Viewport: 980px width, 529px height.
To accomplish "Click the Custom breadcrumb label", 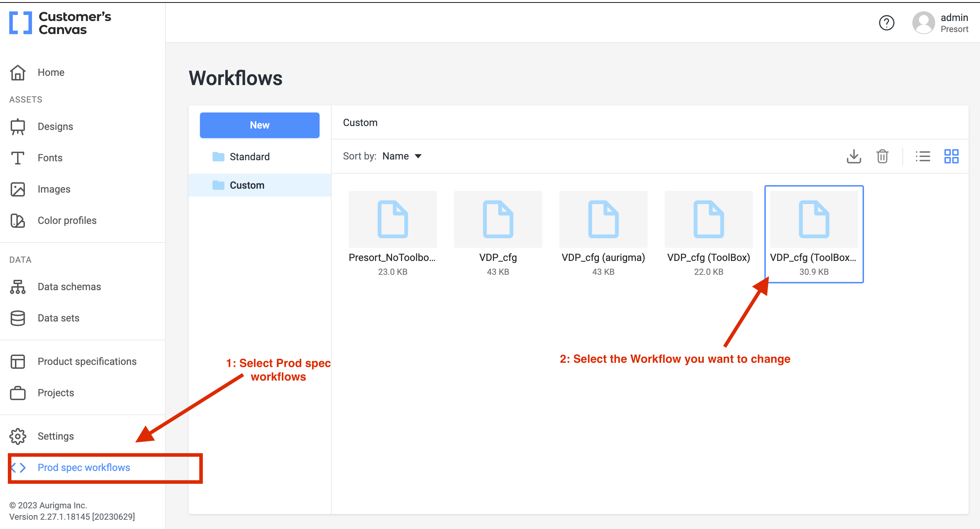I will coord(360,122).
